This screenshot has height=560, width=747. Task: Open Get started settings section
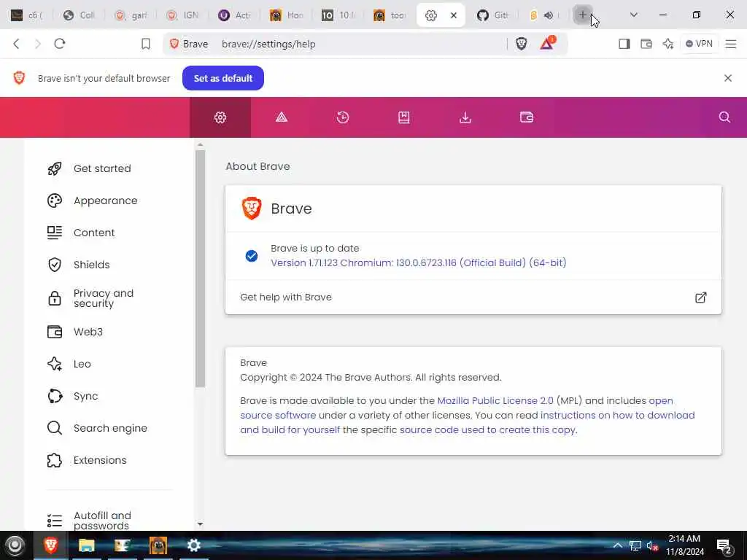pyautogui.click(x=102, y=168)
